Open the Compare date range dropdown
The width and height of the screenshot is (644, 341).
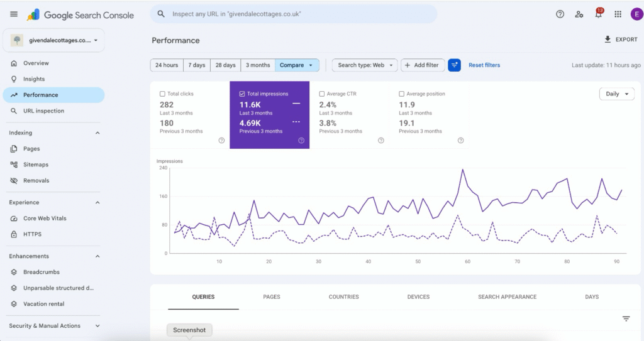point(297,65)
